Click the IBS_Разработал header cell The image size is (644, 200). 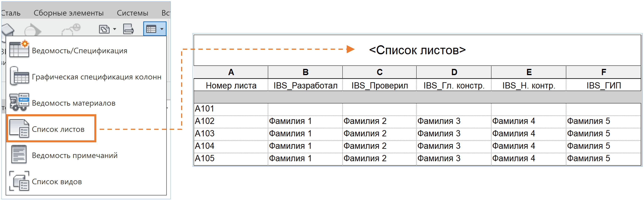(305, 86)
